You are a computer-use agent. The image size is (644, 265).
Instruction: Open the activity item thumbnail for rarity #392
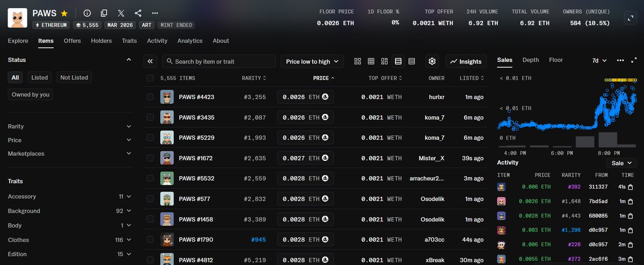[x=501, y=187]
